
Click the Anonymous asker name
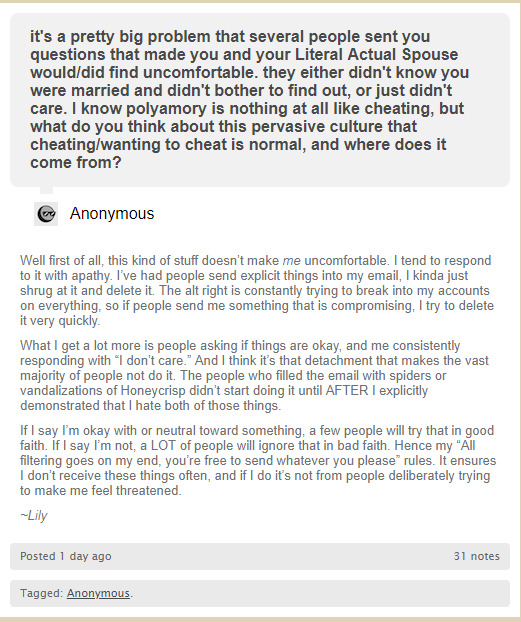[112, 213]
